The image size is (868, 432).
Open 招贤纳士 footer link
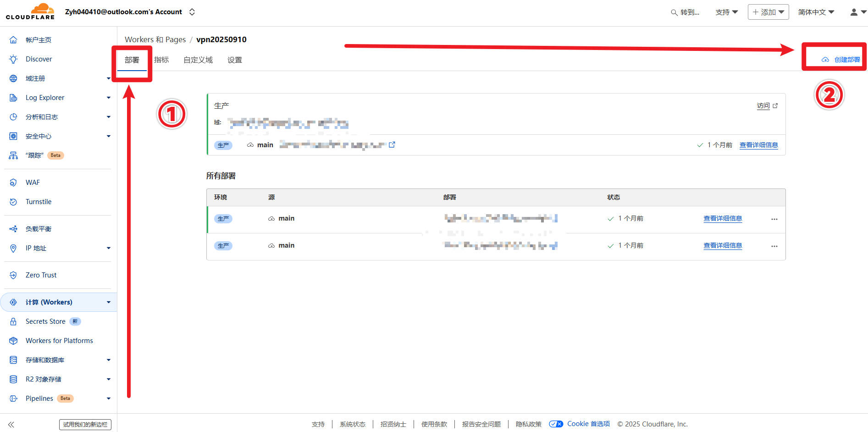[x=393, y=424]
